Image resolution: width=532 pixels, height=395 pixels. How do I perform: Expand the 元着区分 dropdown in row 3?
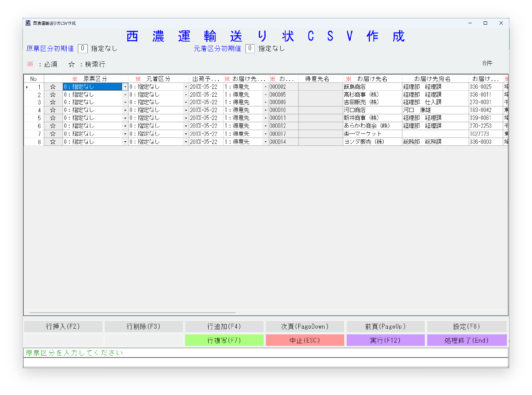186,102
